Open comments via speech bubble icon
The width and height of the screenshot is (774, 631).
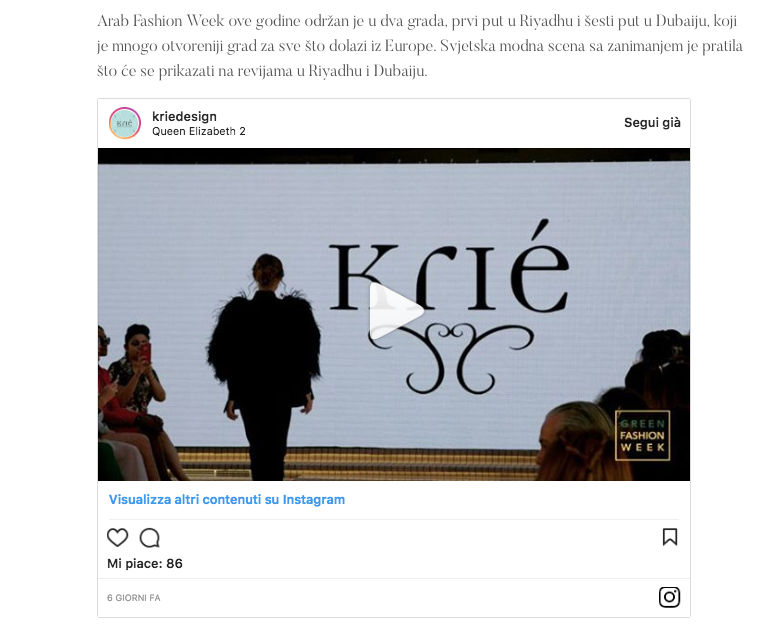click(150, 538)
